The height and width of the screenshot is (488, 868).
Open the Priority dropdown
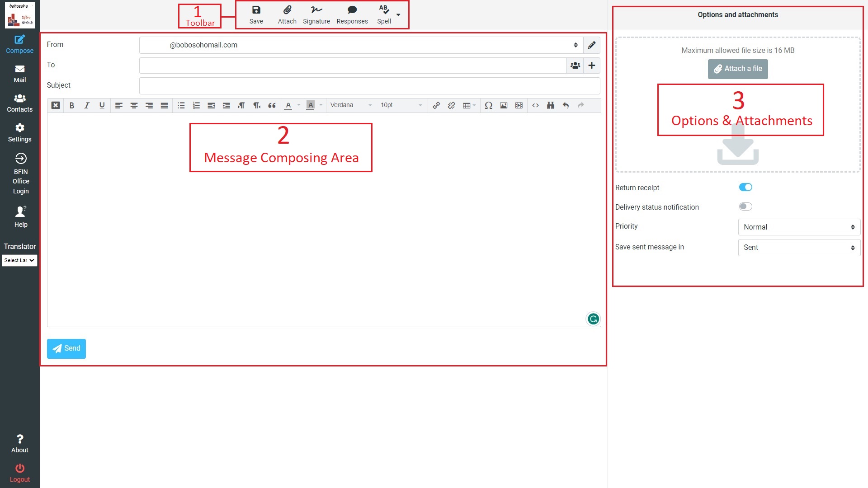[799, 227]
